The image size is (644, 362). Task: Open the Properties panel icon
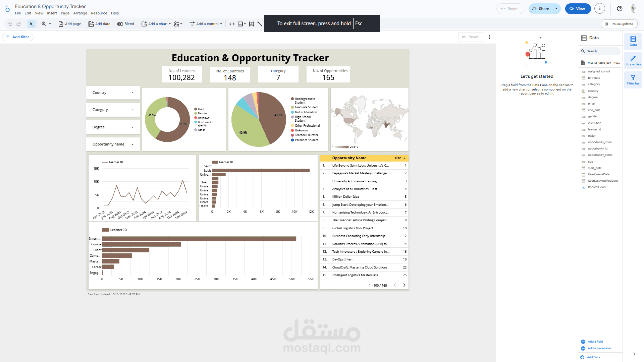pyautogui.click(x=633, y=60)
